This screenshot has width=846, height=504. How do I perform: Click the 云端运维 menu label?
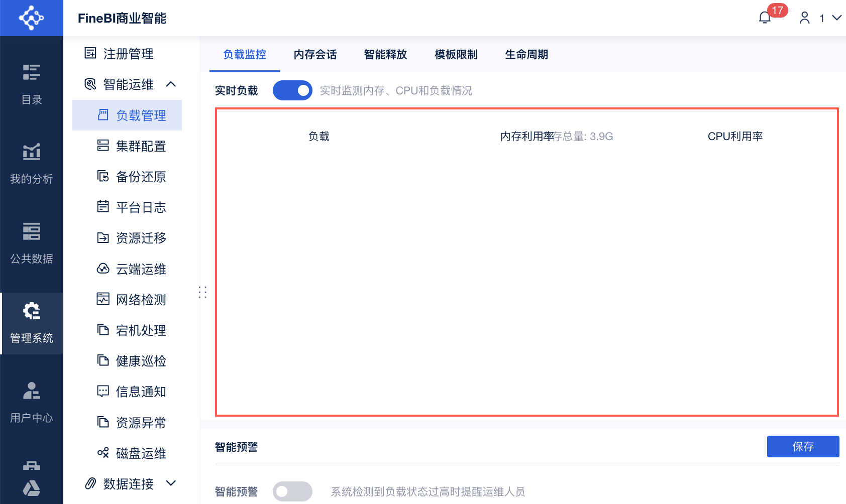(141, 269)
